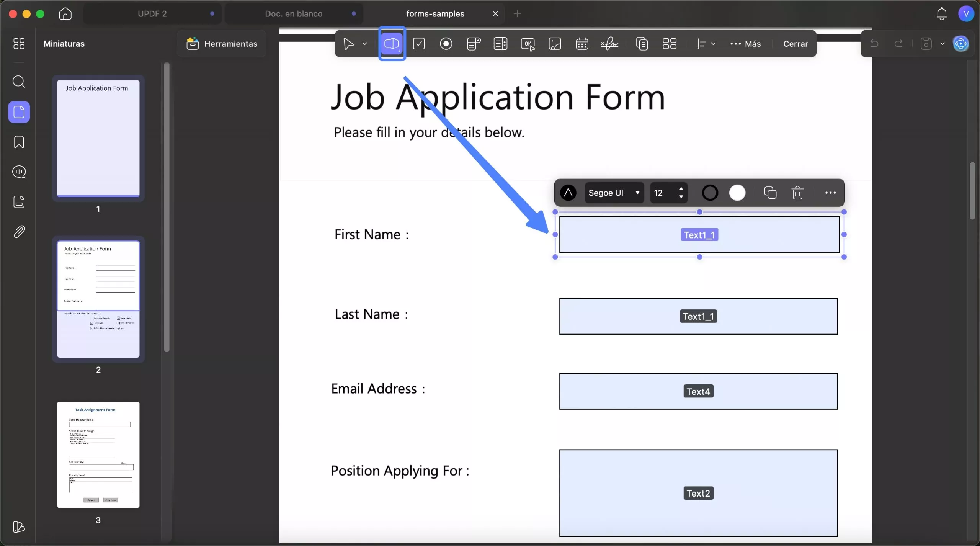Select the Radio Button form tool
980x546 pixels.
(x=446, y=44)
